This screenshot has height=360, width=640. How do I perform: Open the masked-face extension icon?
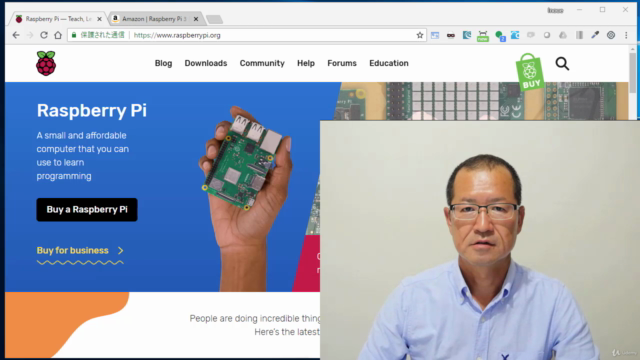pos(451,35)
